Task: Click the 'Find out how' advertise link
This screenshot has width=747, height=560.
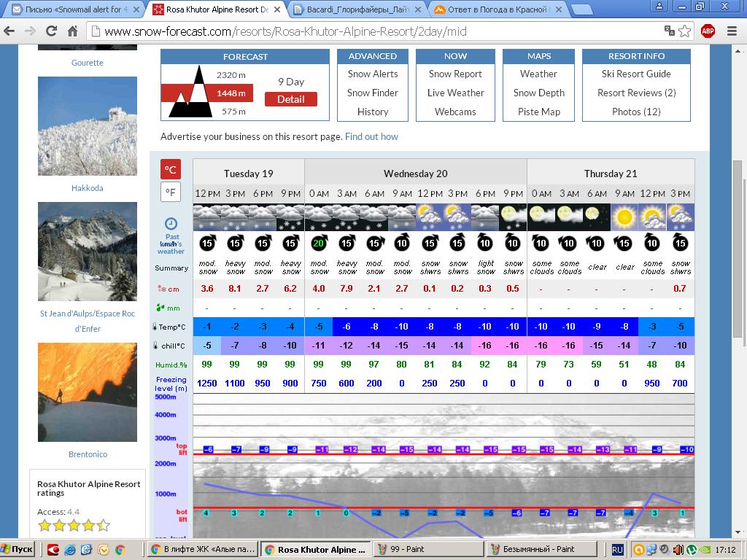Action: (x=371, y=136)
